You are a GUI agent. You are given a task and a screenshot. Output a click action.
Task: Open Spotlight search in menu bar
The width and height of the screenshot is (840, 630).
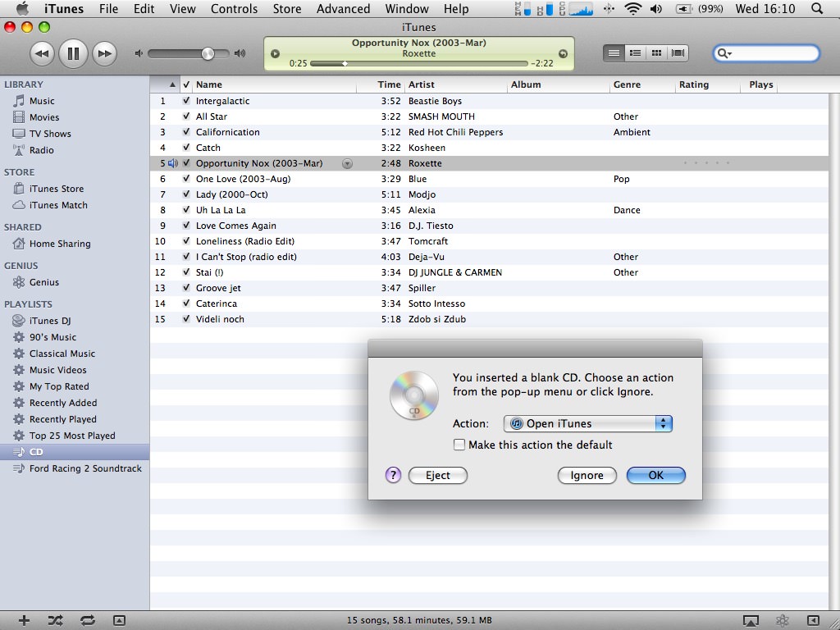817,9
